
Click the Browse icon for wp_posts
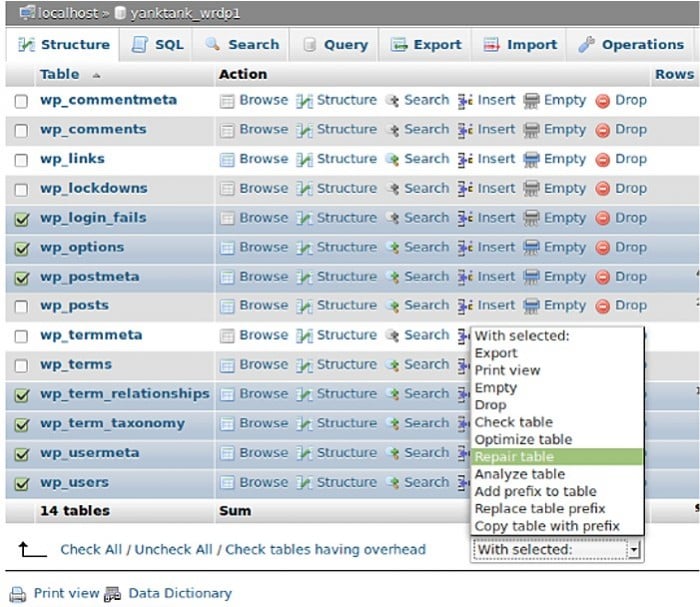227,307
